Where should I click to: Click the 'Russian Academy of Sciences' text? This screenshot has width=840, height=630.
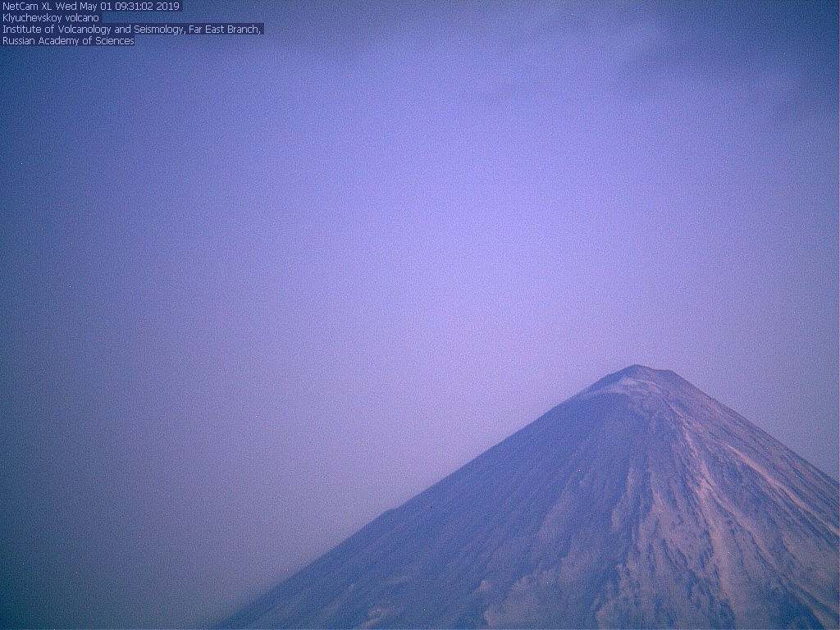click(68, 41)
